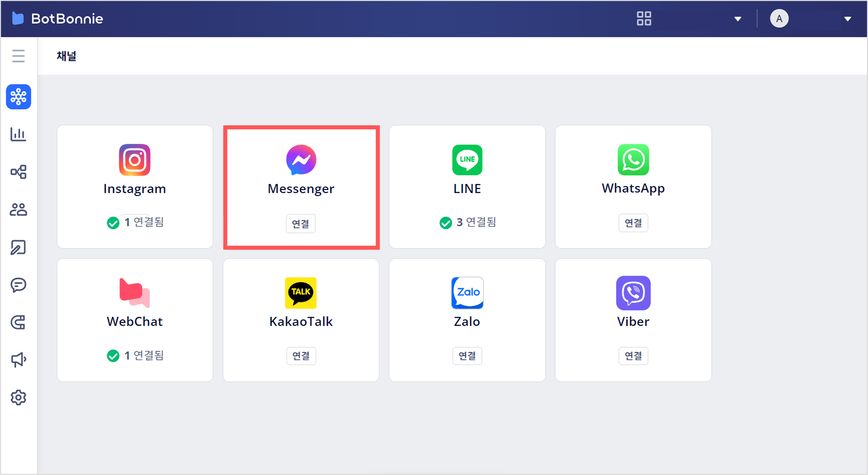The width and height of the screenshot is (868, 475).
Task: Click the WhatsApp icon
Action: tap(634, 160)
